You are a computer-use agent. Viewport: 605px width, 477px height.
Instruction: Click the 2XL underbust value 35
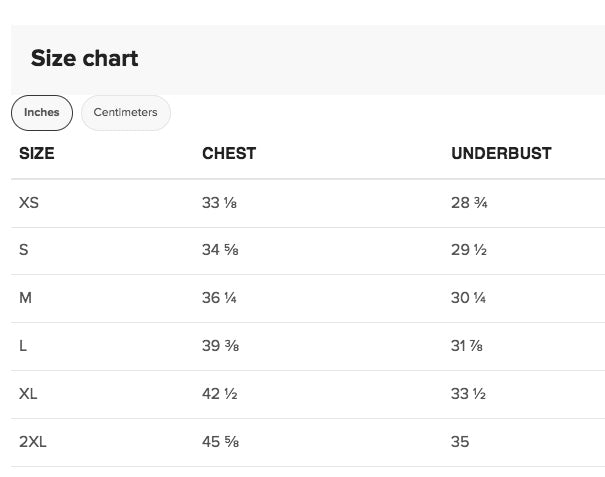(x=460, y=442)
